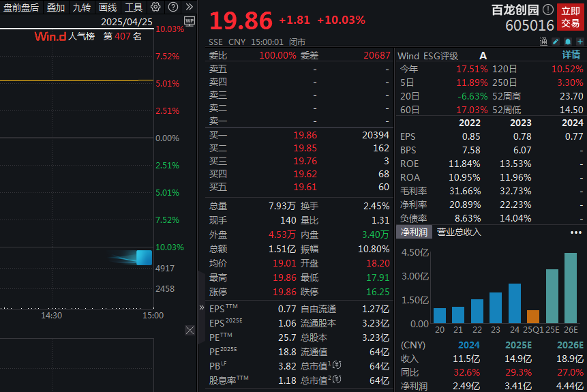The width and height of the screenshot is (587, 392).
Task: Click the current price 19.86 header
Action: 241,20
